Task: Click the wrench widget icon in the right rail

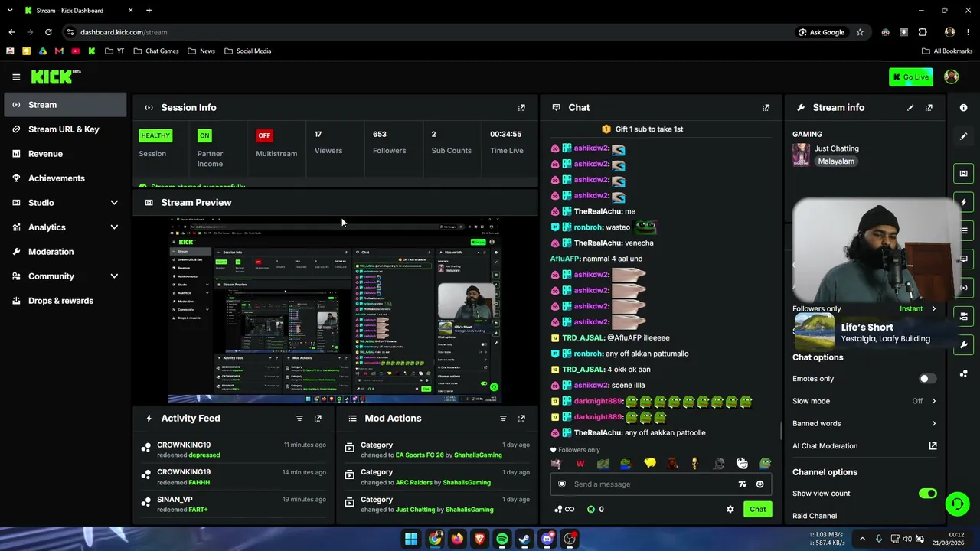Action: point(964,345)
